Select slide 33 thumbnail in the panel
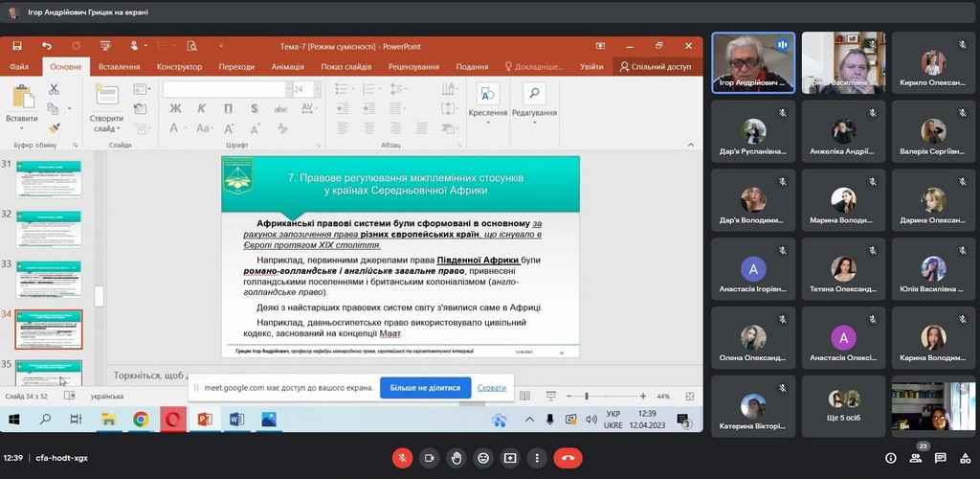The width and height of the screenshot is (980, 479). pos(48,278)
